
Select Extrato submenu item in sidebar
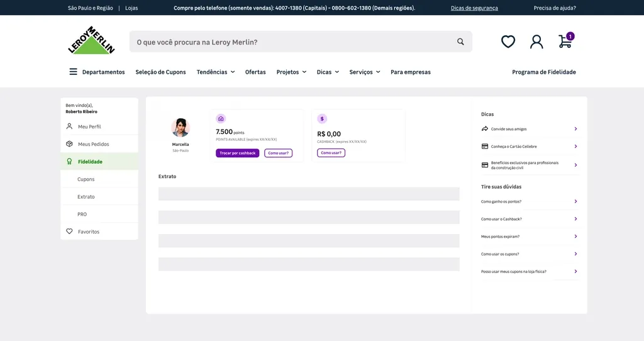(x=99, y=196)
